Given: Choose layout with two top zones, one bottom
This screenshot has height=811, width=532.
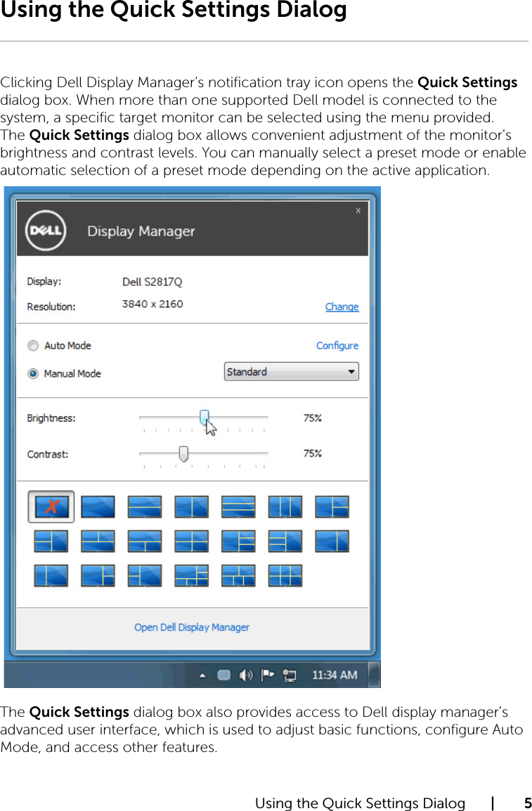Looking at the screenshot, I should (98, 541).
